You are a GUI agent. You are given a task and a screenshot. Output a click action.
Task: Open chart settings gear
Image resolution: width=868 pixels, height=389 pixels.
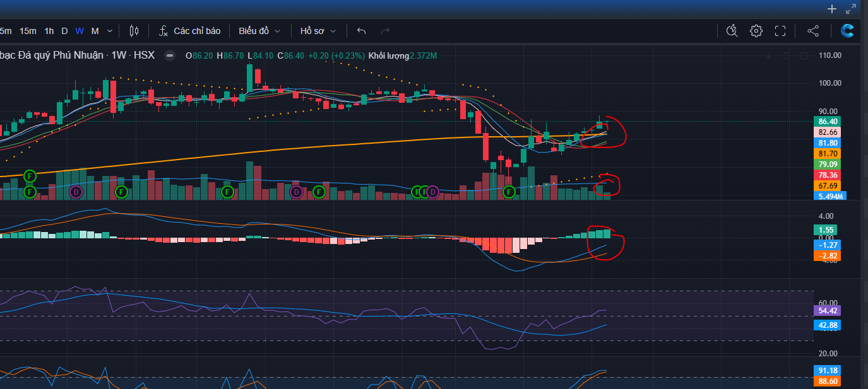click(756, 31)
